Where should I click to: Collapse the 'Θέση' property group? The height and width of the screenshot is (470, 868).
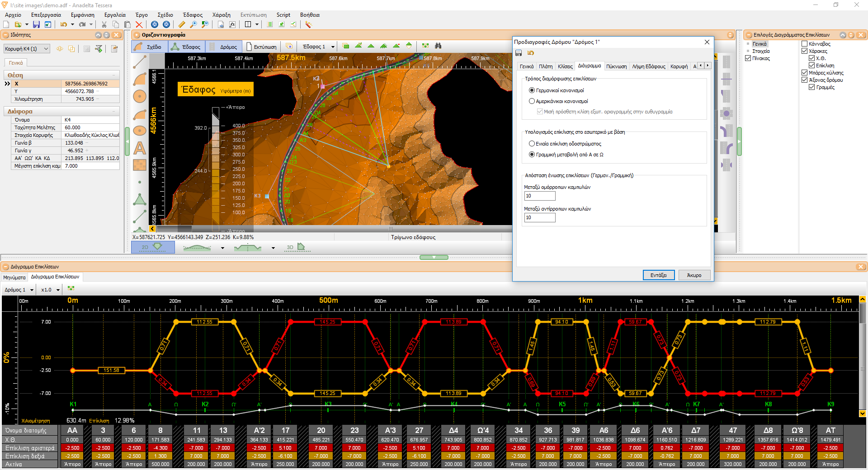point(113,75)
